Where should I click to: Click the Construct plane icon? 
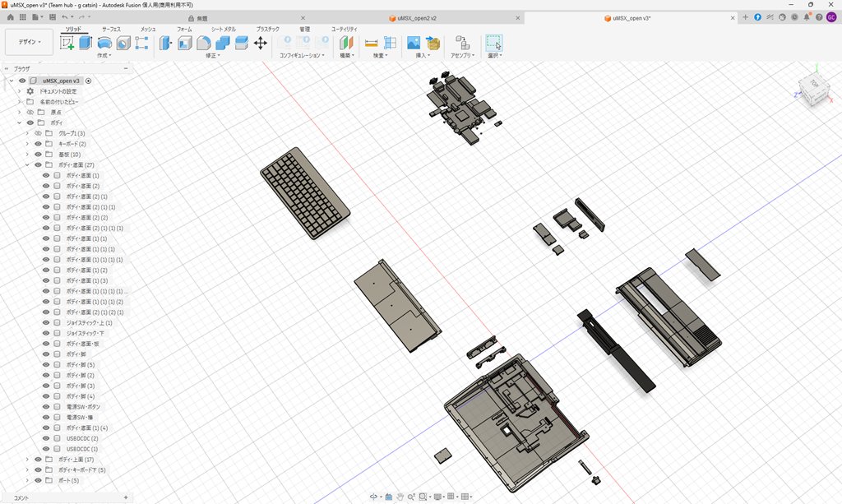point(346,43)
